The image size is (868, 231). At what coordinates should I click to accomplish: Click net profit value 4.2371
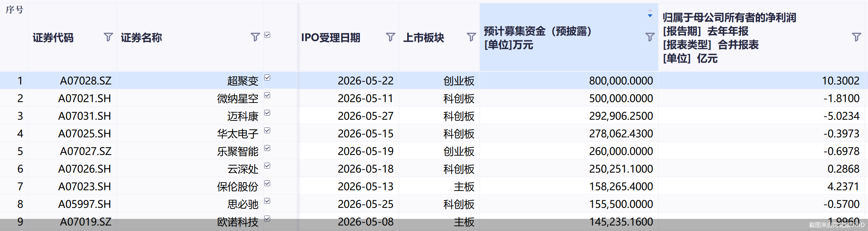click(843, 186)
